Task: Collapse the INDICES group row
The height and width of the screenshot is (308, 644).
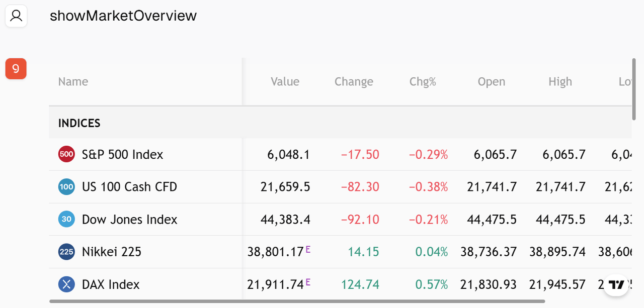Action: click(x=79, y=123)
